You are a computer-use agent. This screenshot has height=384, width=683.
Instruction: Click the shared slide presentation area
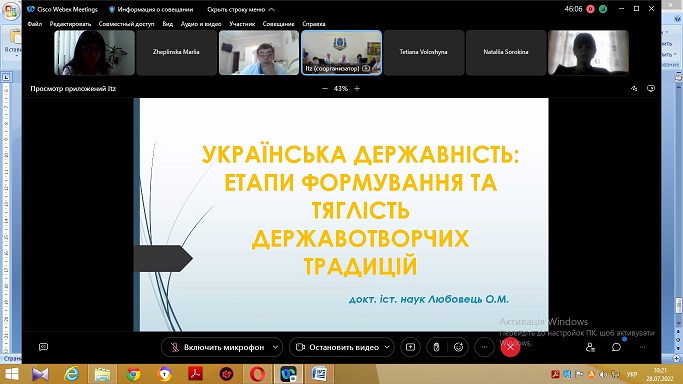point(341,214)
